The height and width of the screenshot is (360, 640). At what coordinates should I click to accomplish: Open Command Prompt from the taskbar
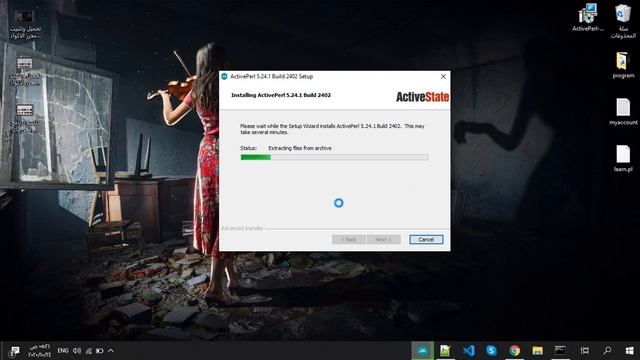[560, 351]
